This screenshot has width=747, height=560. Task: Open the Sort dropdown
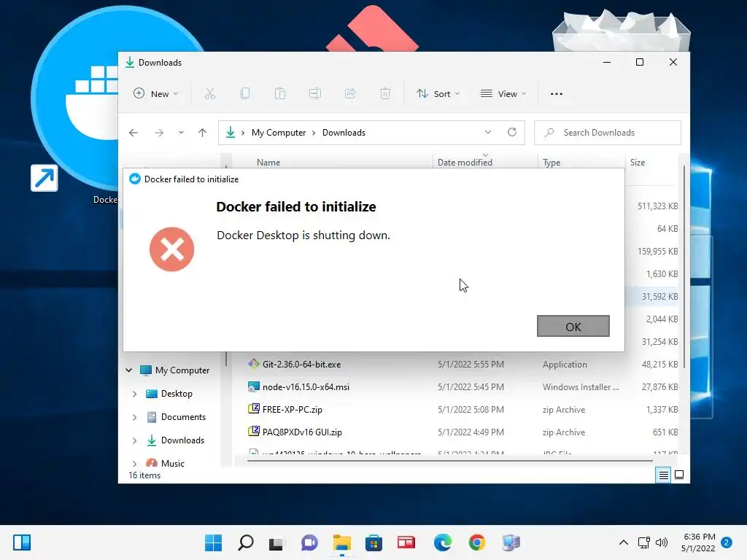coord(438,94)
